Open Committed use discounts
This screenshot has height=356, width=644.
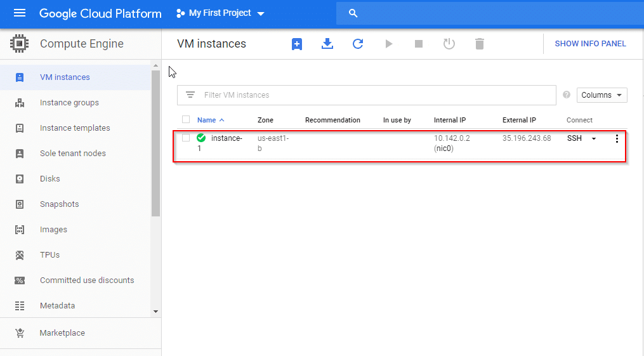[x=87, y=280]
